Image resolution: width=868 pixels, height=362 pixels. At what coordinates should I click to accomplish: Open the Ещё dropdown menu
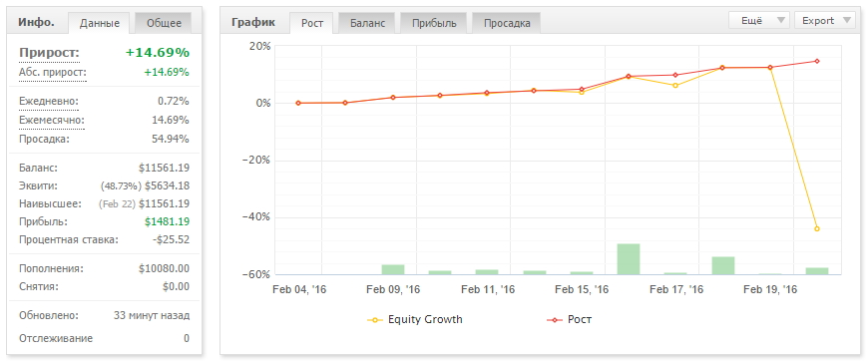[x=760, y=21]
